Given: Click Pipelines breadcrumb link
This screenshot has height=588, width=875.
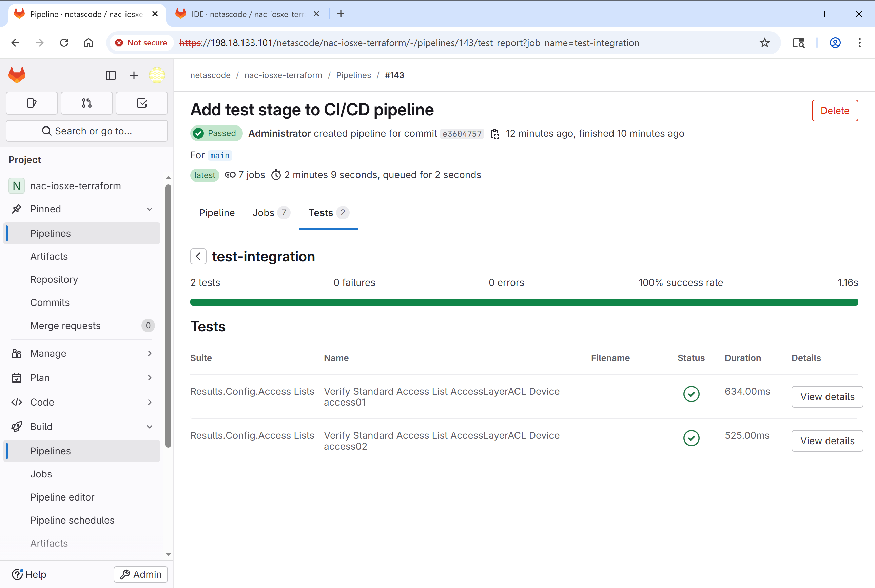Looking at the screenshot, I should coord(353,75).
